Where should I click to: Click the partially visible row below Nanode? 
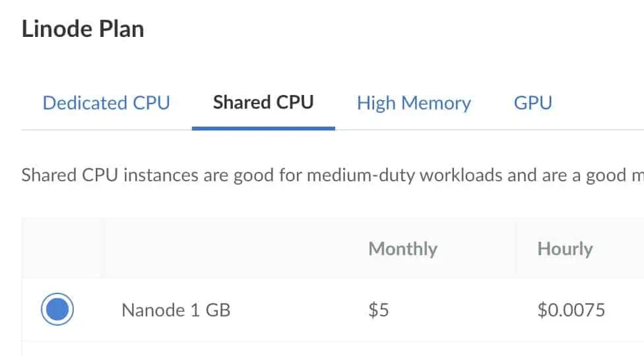tap(330, 349)
